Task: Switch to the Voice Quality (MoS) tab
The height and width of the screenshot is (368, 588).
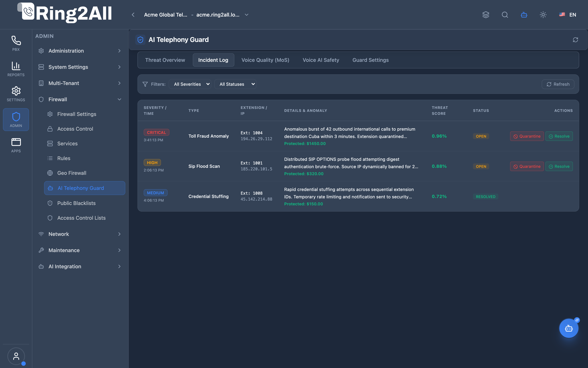Action: tap(265, 60)
